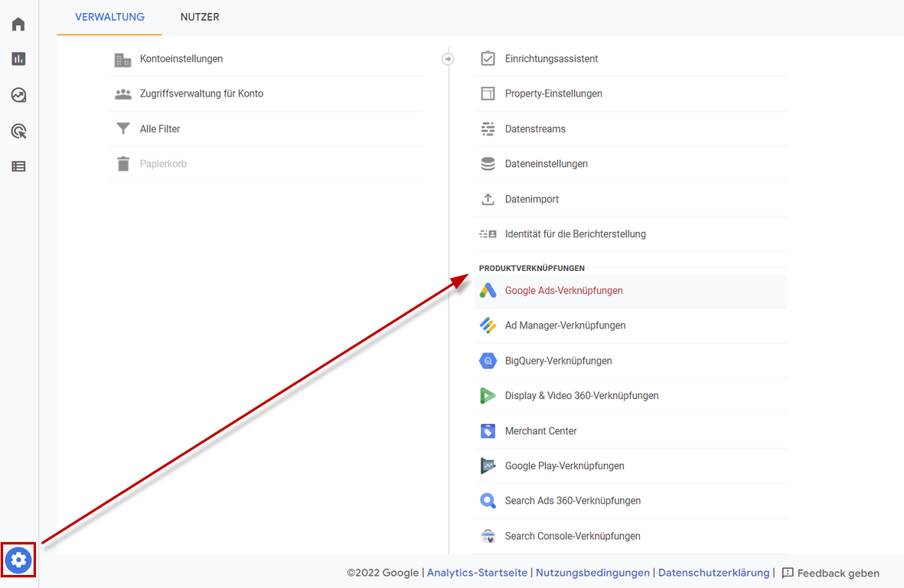Open Merchant Center link entry
The height and width of the screenshot is (588, 904).
coord(631,430)
